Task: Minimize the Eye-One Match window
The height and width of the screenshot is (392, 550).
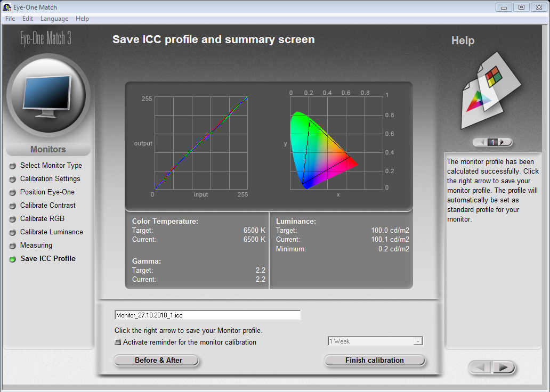Action: [x=504, y=7]
